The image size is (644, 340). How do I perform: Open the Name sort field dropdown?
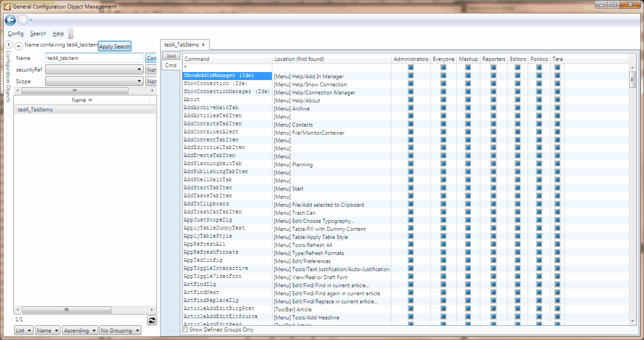(x=47, y=331)
